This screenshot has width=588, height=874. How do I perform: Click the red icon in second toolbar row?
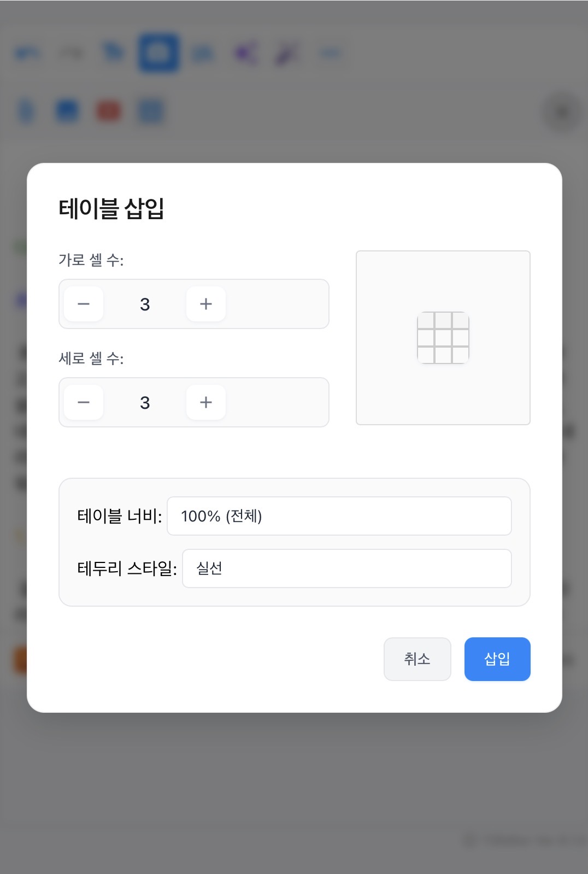108,112
